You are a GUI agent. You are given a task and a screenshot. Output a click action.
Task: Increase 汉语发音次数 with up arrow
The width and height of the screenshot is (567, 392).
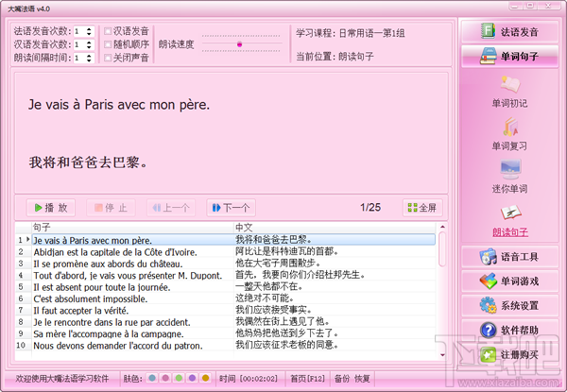click(89, 43)
